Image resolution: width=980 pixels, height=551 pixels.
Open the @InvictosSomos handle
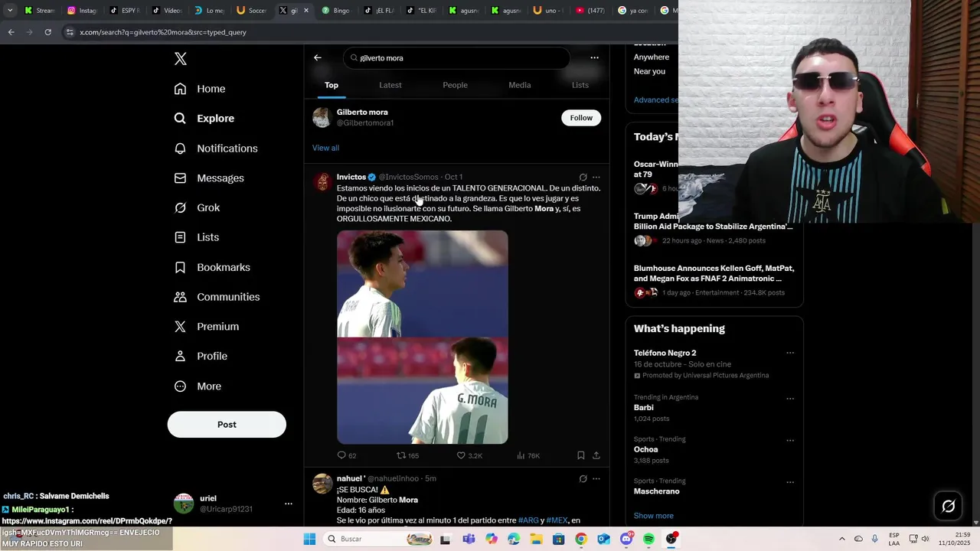coord(408,177)
